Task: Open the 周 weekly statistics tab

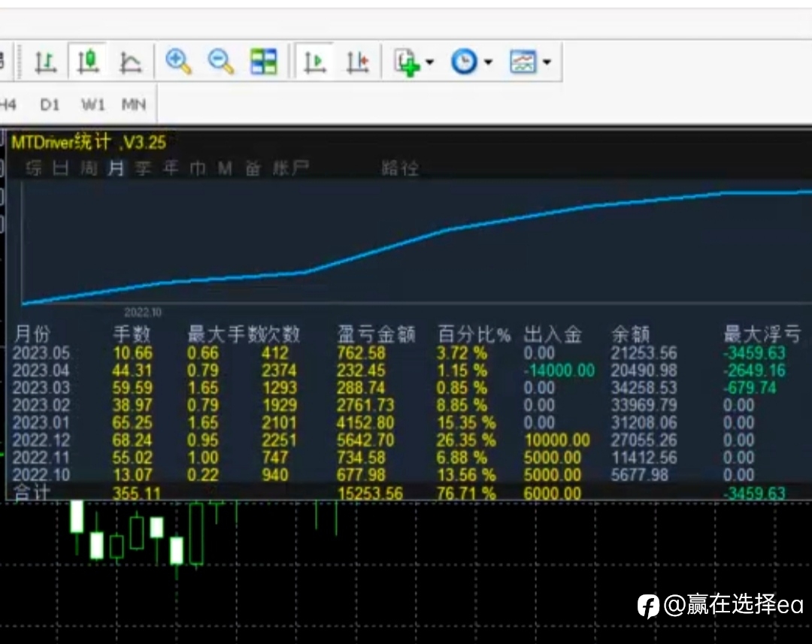Action: click(x=89, y=168)
